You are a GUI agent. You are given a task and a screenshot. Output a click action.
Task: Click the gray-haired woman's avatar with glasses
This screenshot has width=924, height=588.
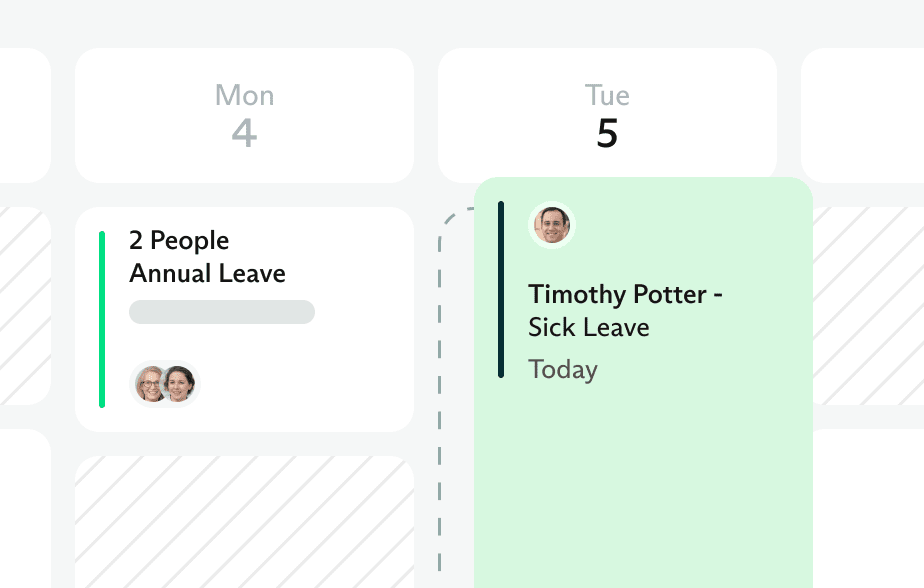(x=151, y=383)
